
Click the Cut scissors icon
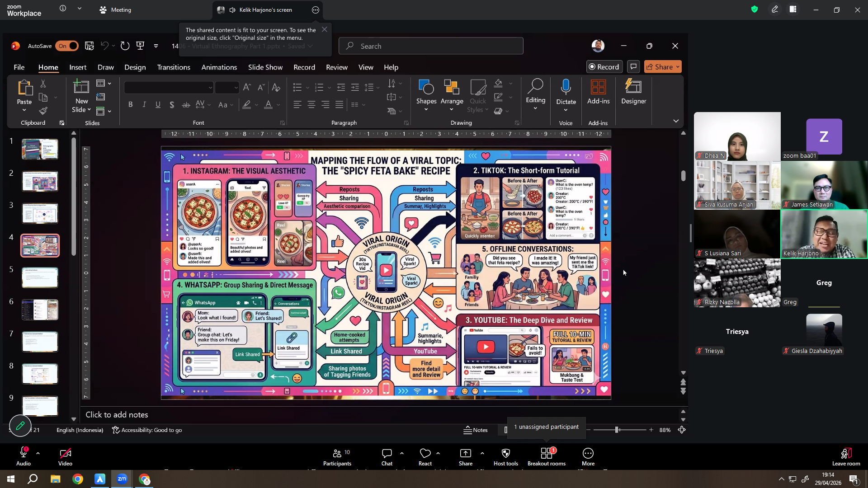tap(43, 84)
